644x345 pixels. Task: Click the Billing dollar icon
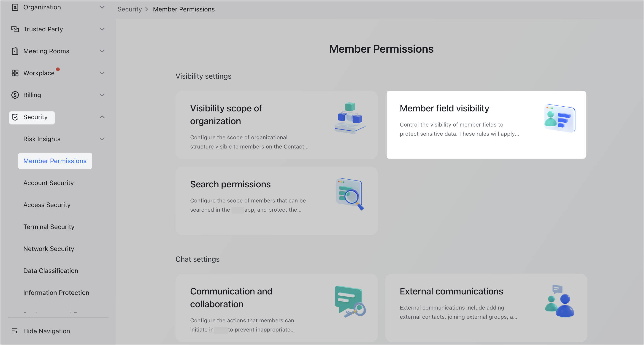tap(15, 95)
